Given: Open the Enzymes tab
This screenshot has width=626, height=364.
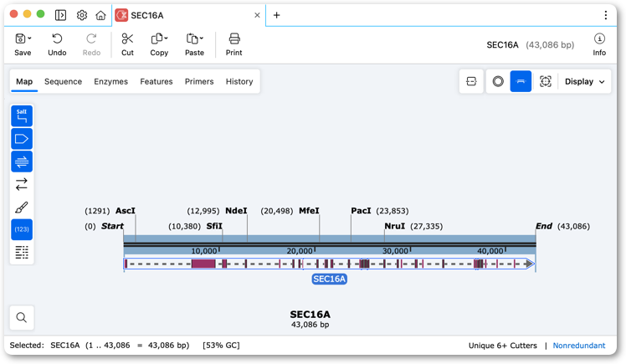Looking at the screenshot, I should 111,81.
